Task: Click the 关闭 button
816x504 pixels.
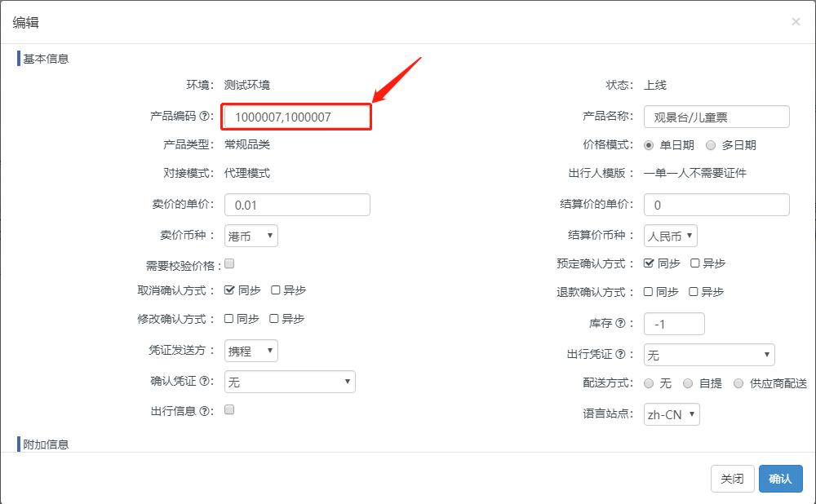Action: (732, 479)
